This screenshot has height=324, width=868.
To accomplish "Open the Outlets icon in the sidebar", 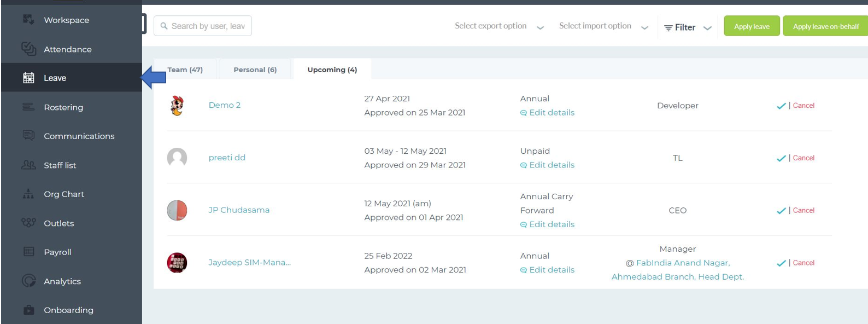I will click(x=28, y=223).
